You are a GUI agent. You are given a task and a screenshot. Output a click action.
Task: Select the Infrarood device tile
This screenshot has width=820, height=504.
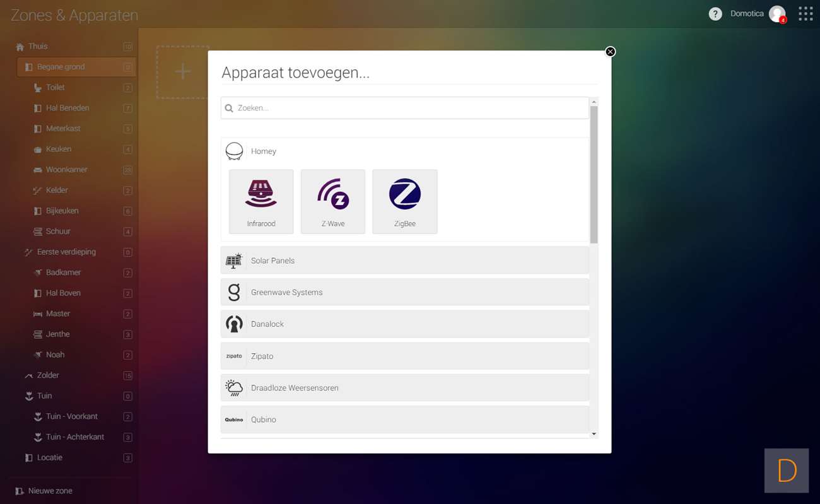(x=261, y=202)
